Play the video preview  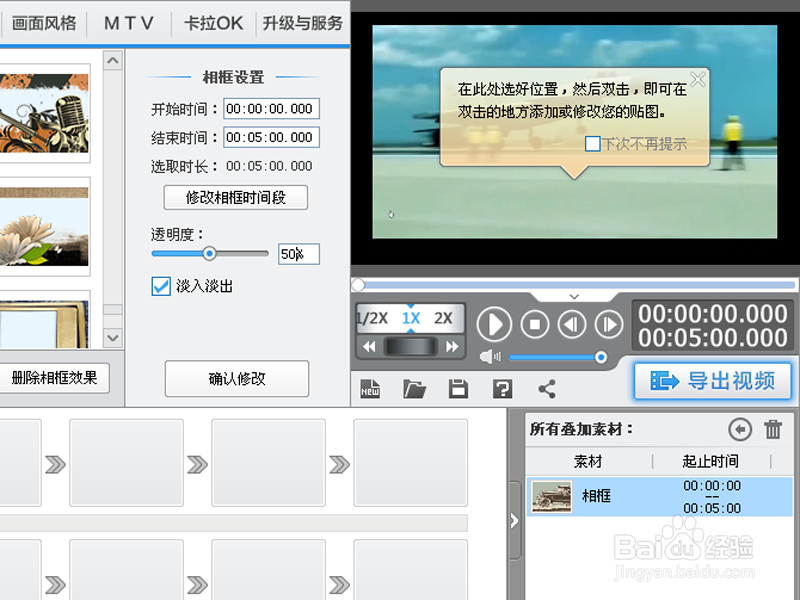[x=494, y=324]
